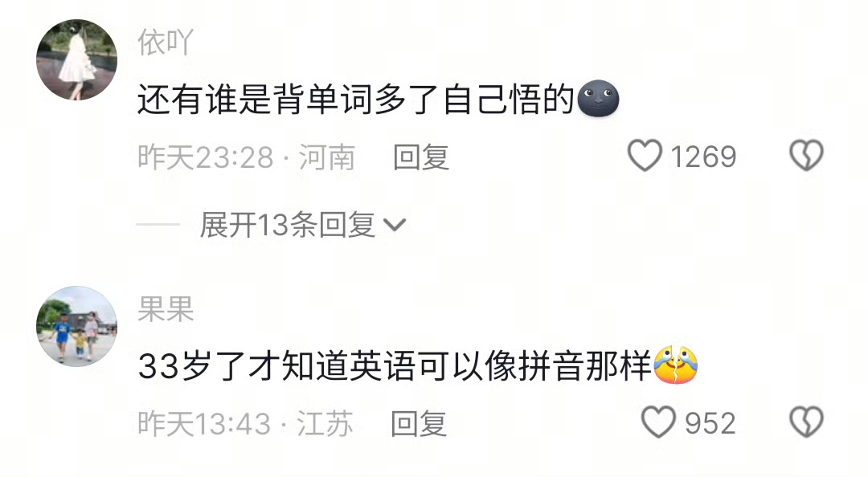Open username 果果

166,309
